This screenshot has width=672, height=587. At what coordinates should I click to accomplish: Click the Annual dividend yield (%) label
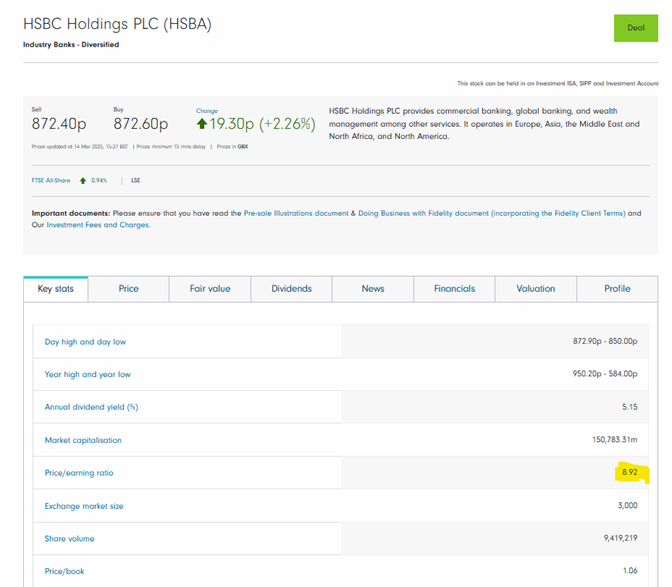pos(91,407)
